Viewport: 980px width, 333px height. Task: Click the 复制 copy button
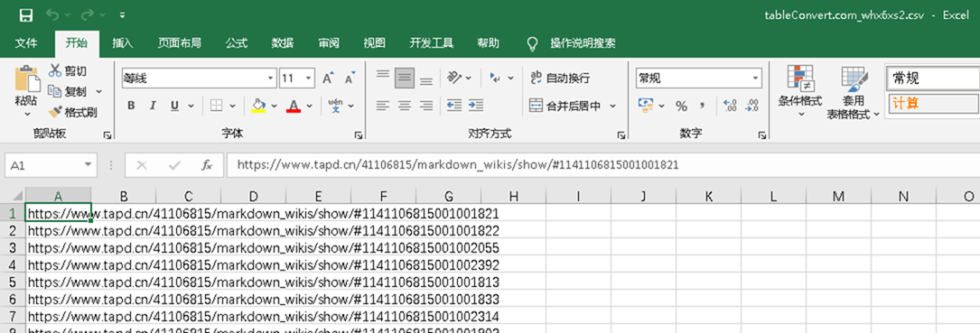point(68,91)
